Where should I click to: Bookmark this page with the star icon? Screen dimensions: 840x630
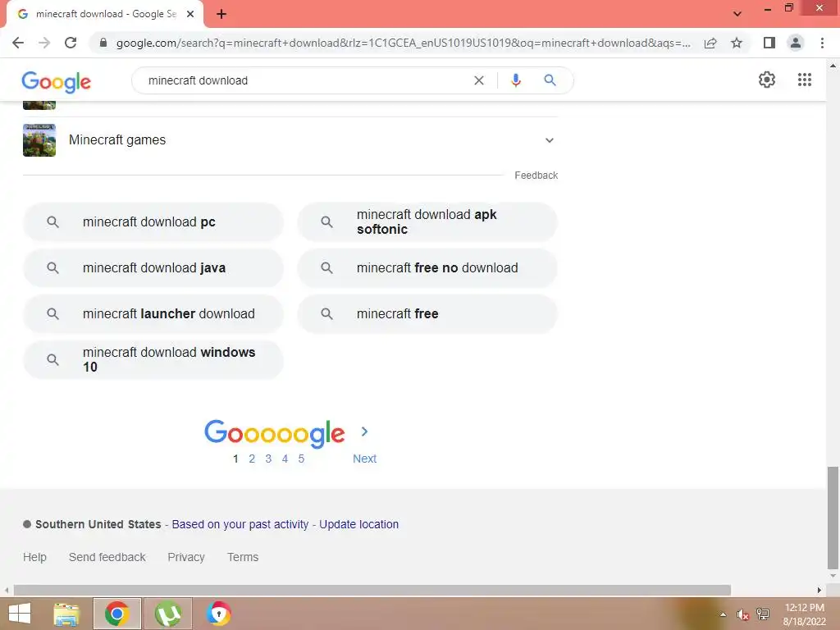[737, 43]
